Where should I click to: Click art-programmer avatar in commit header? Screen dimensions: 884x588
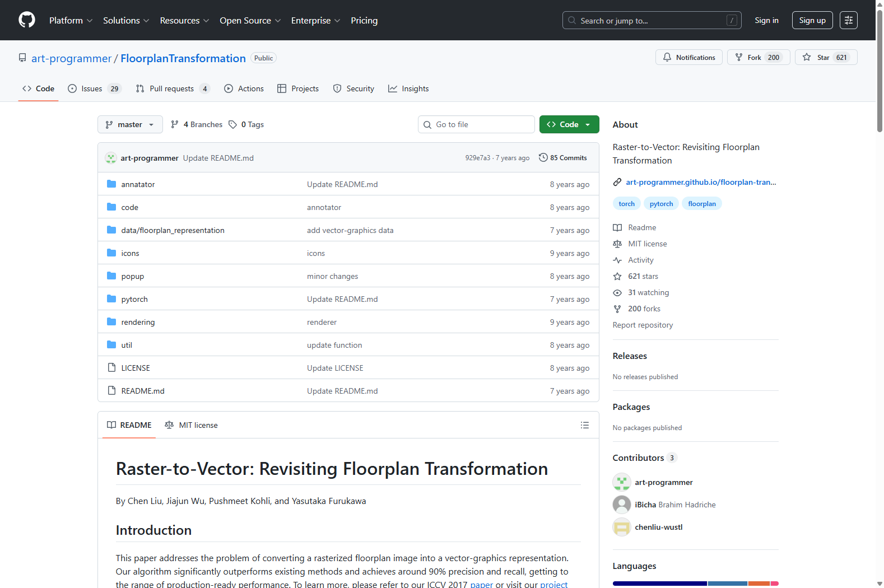tap(111, 158)
